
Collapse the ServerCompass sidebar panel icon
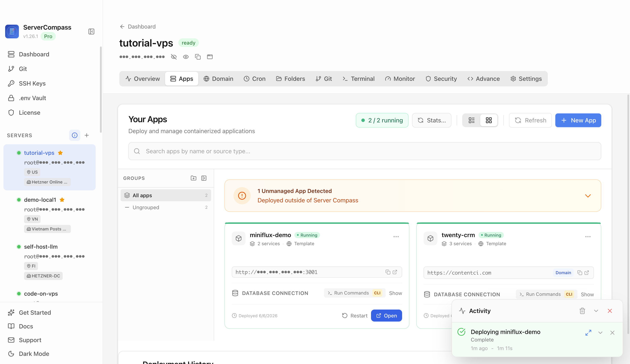tap(91, 32)
